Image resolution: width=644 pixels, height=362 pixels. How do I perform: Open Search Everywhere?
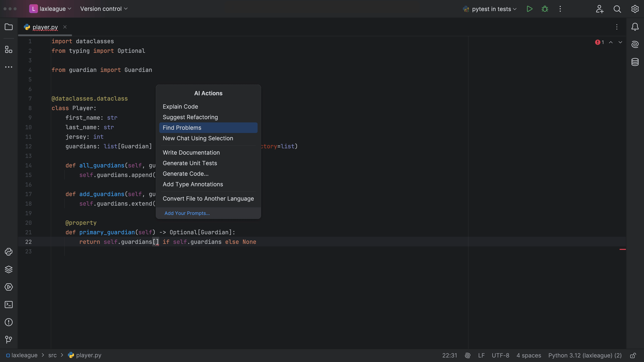click(617, 9)
